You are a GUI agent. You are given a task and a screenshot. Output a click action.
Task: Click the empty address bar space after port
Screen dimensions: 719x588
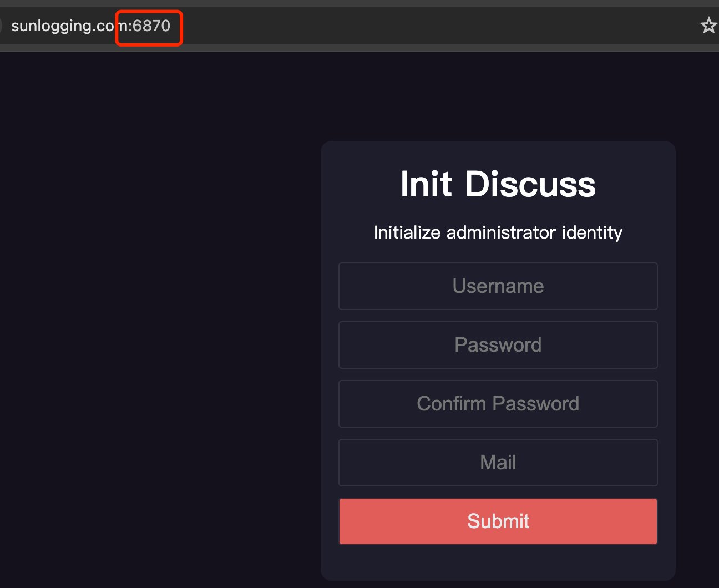[433, 26]
